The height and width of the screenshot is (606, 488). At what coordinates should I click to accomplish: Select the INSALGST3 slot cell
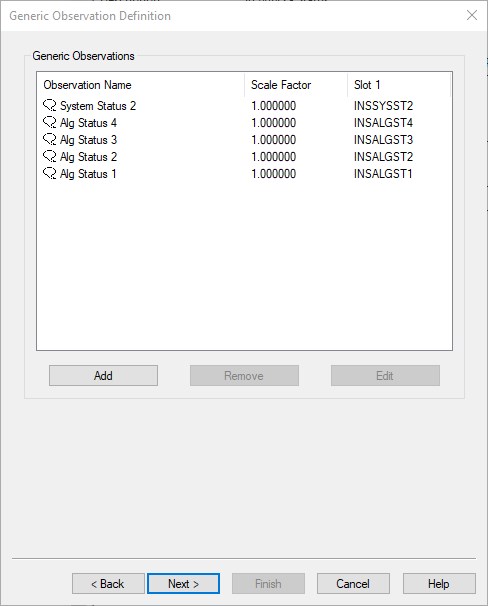[x=383, y=140]
